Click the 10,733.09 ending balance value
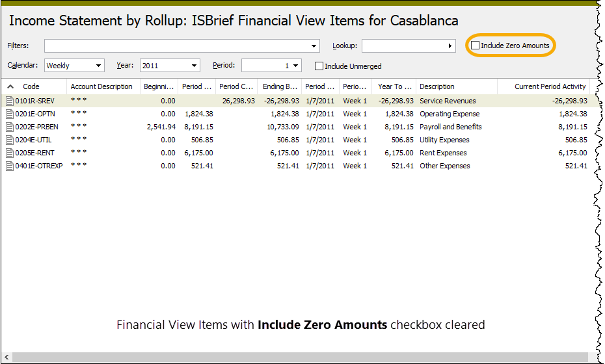605x364 pixels. (x=283, y=127)
